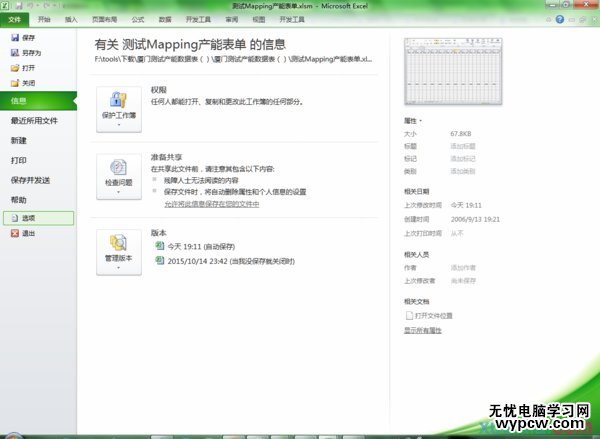Click the Windows Start button

point(13,436)
